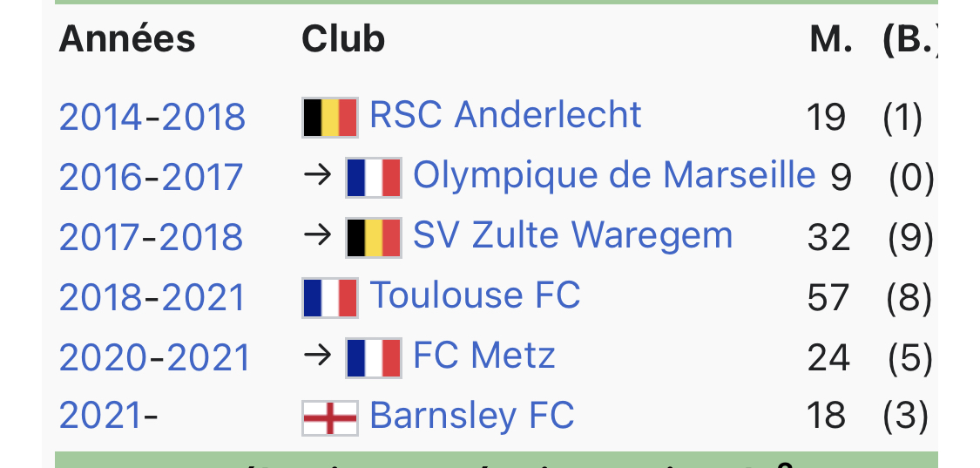Click the Années column header
The image size is (980, 468).
tap(127, 39)
